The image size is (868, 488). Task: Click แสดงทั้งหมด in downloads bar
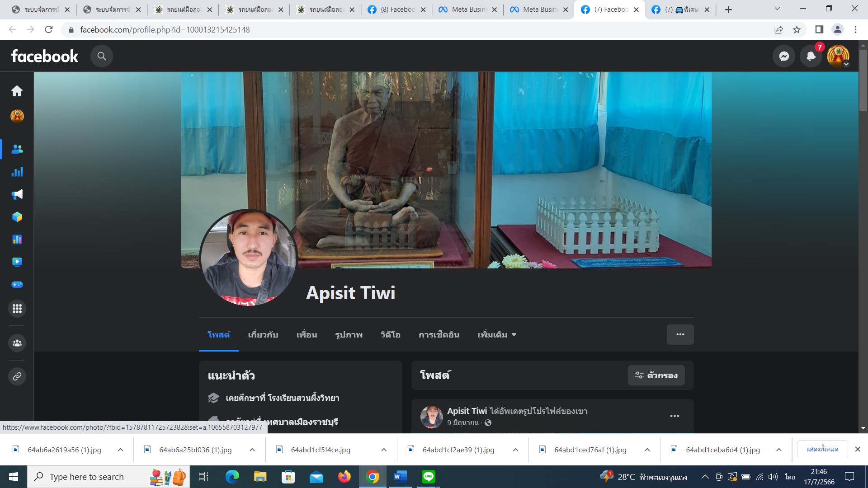pos(822,449)
